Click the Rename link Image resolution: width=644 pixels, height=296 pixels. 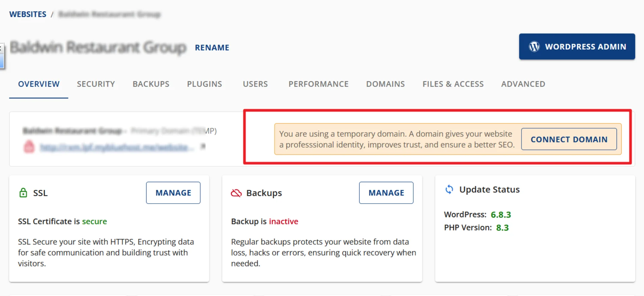pyautogui.click(x=212, y=47)
